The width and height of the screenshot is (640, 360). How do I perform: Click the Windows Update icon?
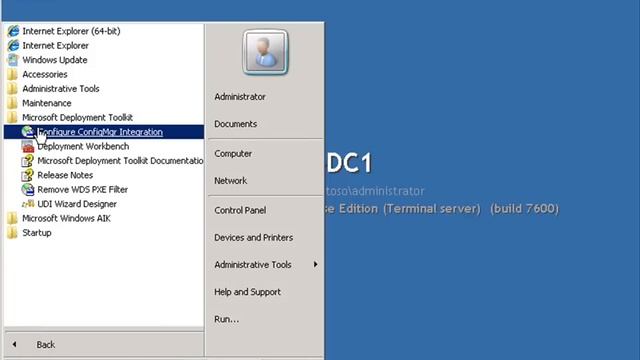13,60
